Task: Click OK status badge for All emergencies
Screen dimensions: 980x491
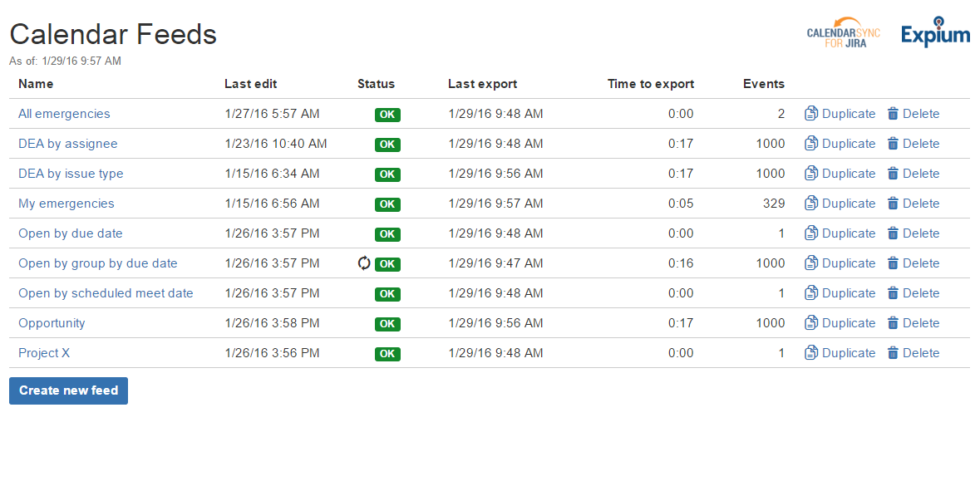Action: (387, 115)
